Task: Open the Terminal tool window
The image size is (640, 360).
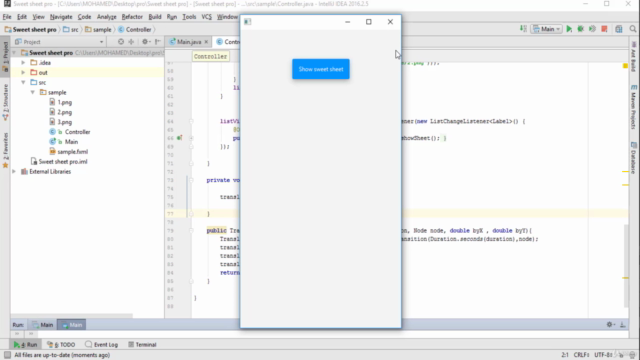Action: coord(142,344)
